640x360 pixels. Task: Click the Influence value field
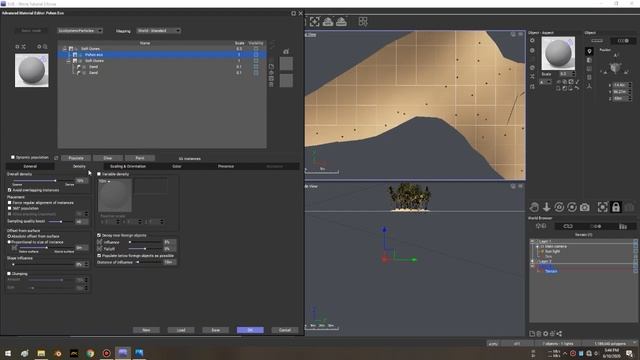point(169,242)
